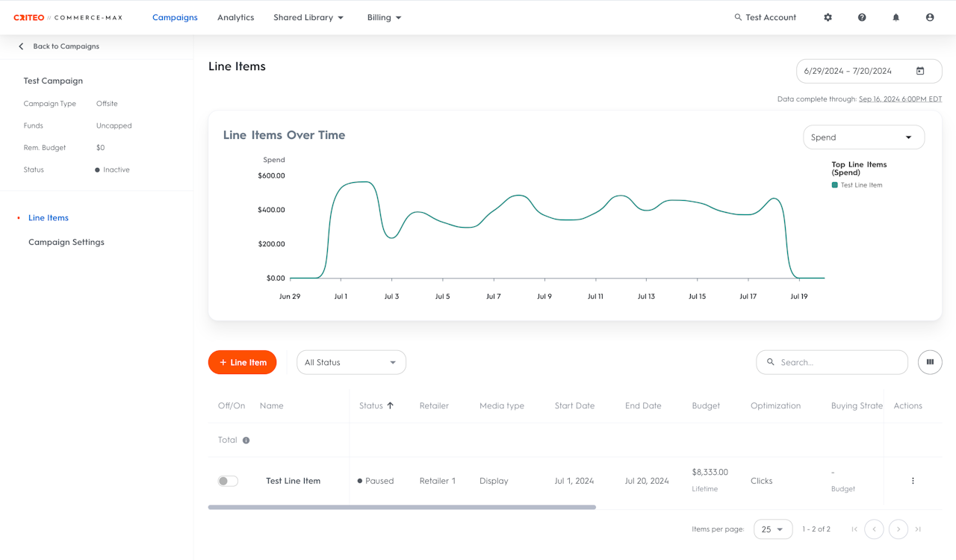Open the user account profile icon
Screen dimensions: 956x560
click(930, 17)
